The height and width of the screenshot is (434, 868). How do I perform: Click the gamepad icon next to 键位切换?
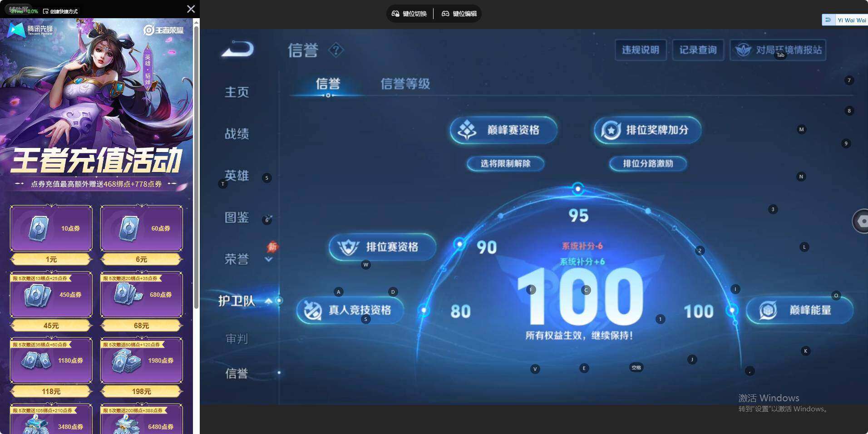[x=395, y=14]
